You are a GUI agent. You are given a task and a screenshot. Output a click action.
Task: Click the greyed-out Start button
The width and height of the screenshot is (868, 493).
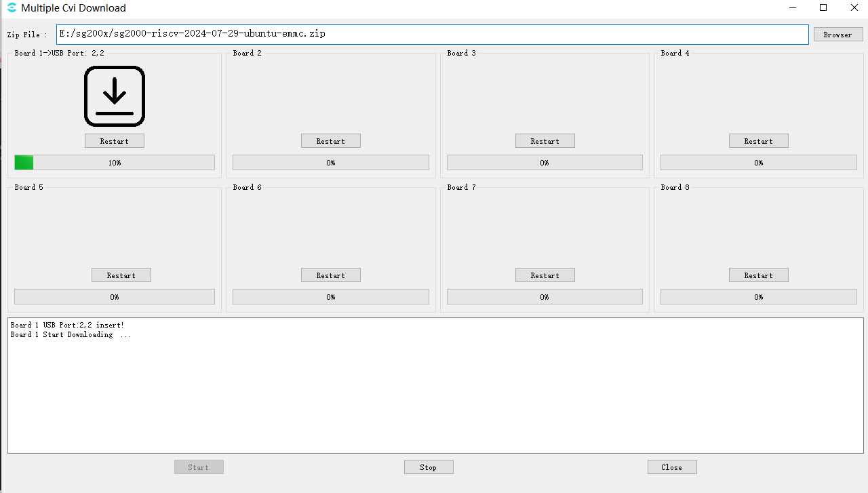click(199, 467)
